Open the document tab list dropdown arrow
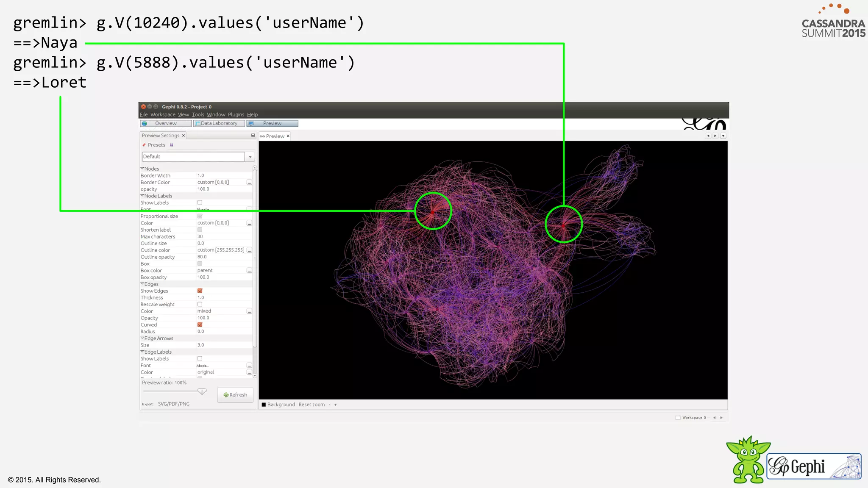The width and height of the screenshot is (868, 488). (723, 136)
